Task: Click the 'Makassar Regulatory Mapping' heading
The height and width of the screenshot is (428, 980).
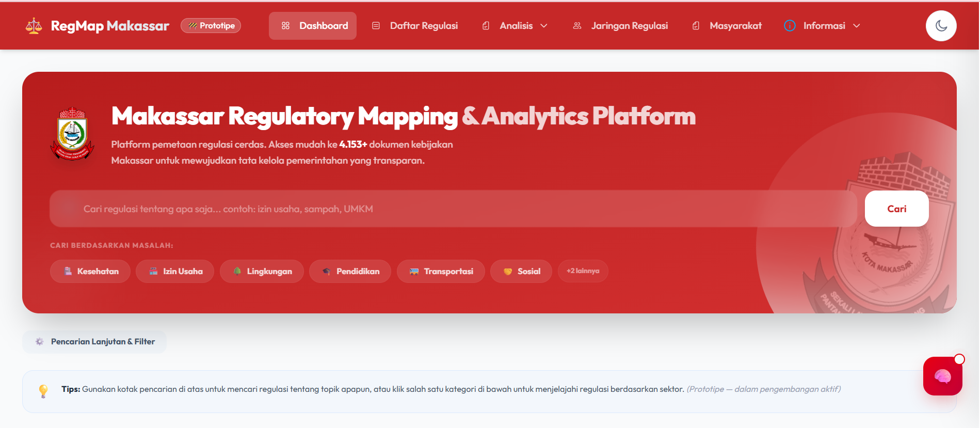Action: [285, 116]
